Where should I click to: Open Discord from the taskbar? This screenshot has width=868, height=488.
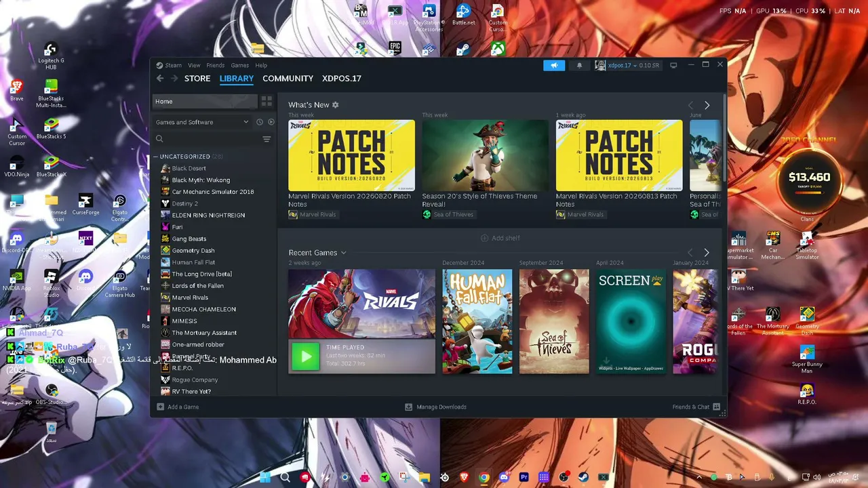[x=504, y=477]
